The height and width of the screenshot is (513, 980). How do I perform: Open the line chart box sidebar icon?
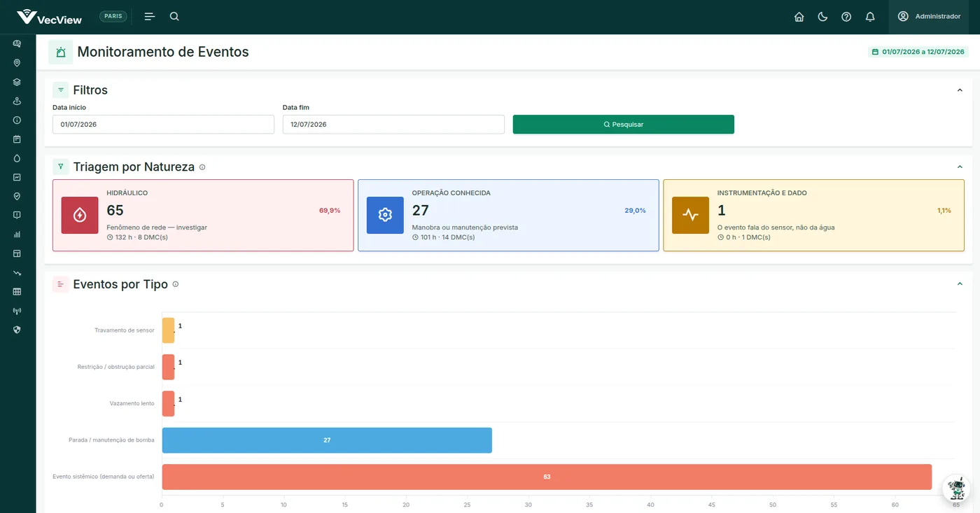pyautogui.click(x=17, y=177)
